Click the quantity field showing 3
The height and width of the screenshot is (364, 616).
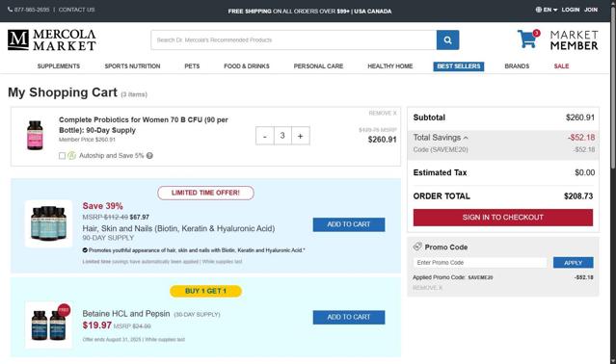pos(282,136)
